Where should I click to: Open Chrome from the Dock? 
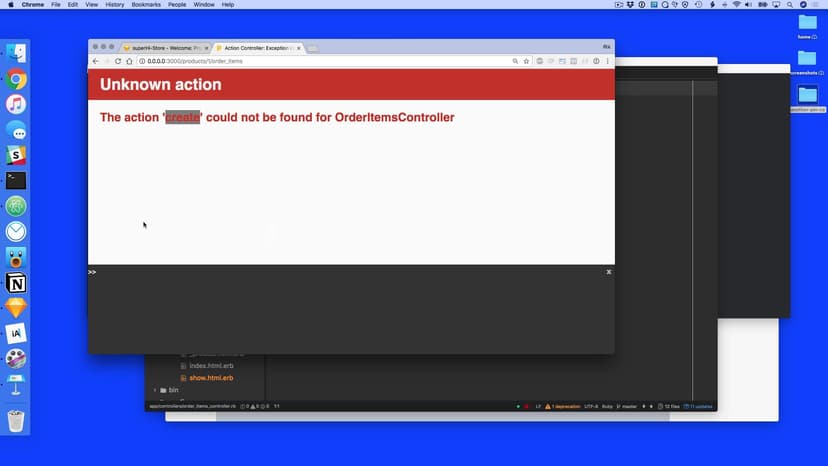point(16,80)
